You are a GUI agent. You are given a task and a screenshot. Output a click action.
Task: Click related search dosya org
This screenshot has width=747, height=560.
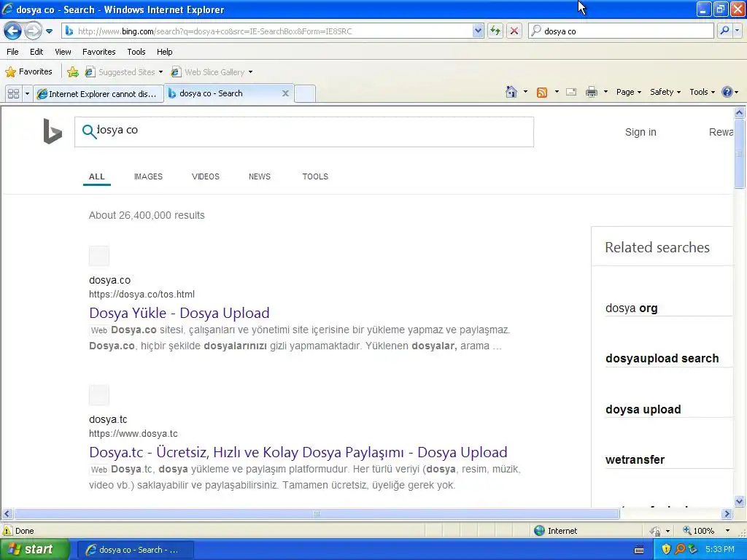coord(631,308)
